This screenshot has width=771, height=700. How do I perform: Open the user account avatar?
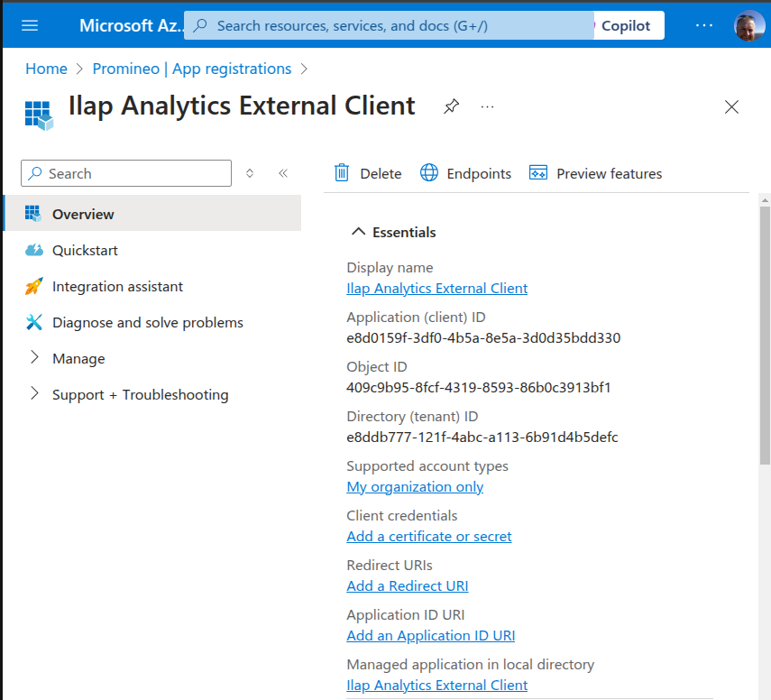(748, 25)
